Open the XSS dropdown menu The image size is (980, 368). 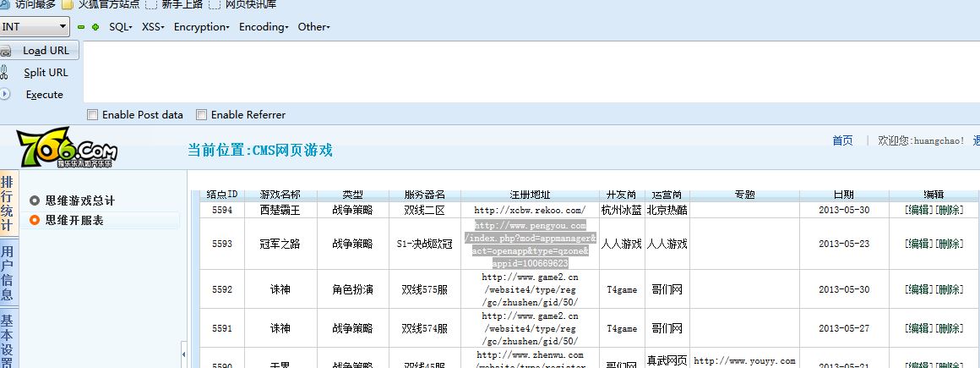click(x=153, y=27)
